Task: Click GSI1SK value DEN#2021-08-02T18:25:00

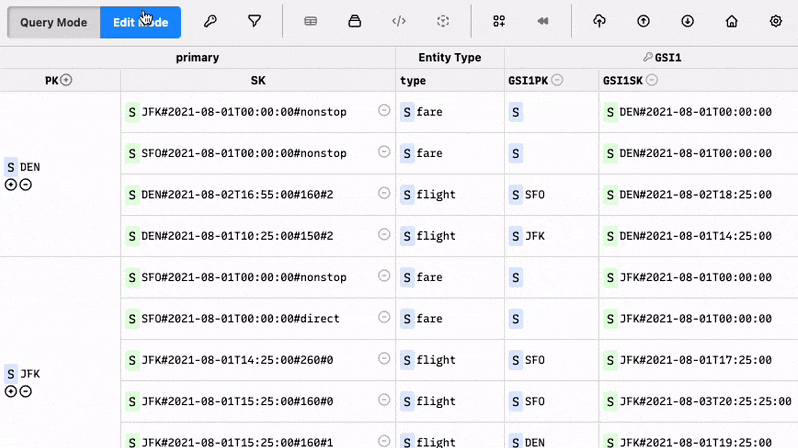Action: 695,194
